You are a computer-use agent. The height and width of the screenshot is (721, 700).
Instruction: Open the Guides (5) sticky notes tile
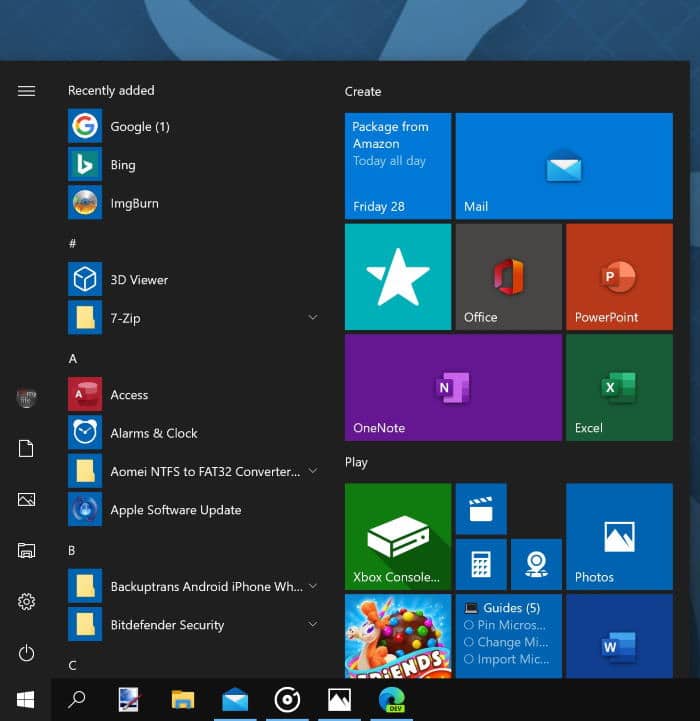[509, 636]
